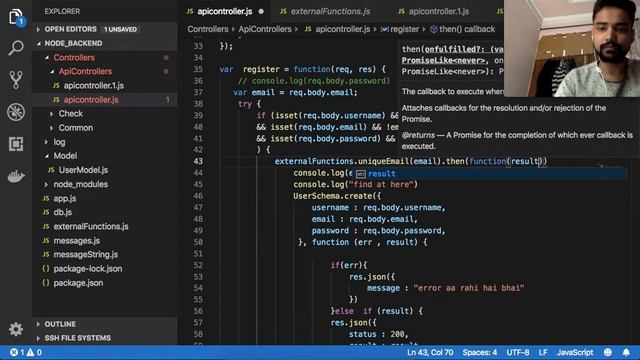Click line number 43 in gutter
The width and height of the screenshot is (640, 360).
tap(198, 161)
